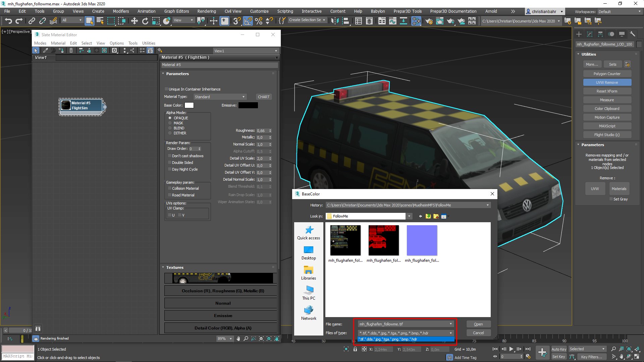
Task: Open the Hierarchy command panel tab
Action: tap(600, 34)
